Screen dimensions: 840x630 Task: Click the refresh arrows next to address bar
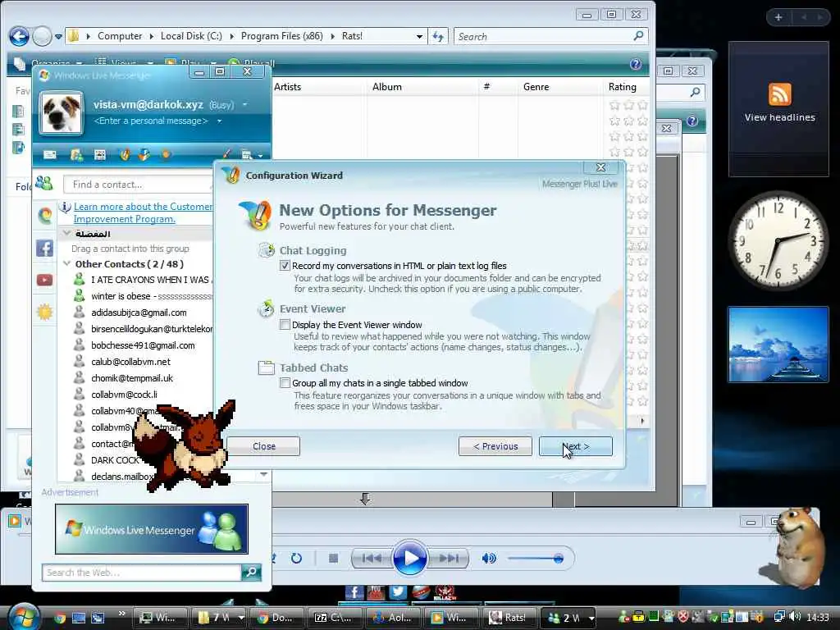click(x=438, y=36)
